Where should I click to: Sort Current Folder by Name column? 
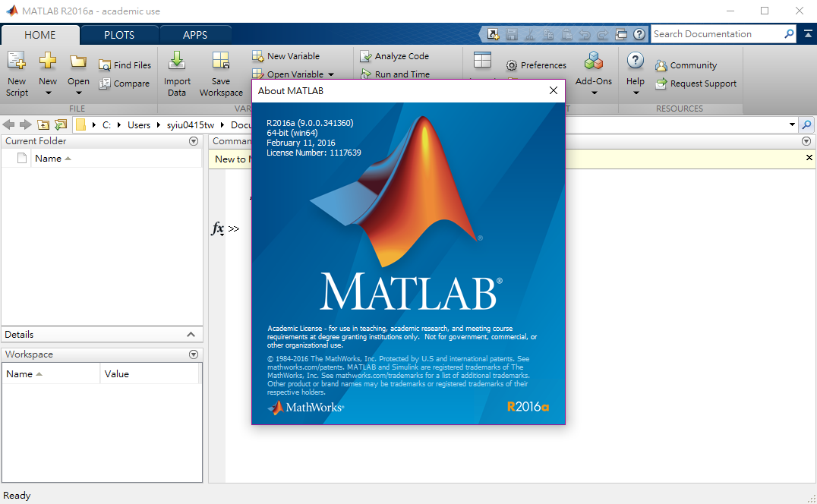click(x=53, y=159)
